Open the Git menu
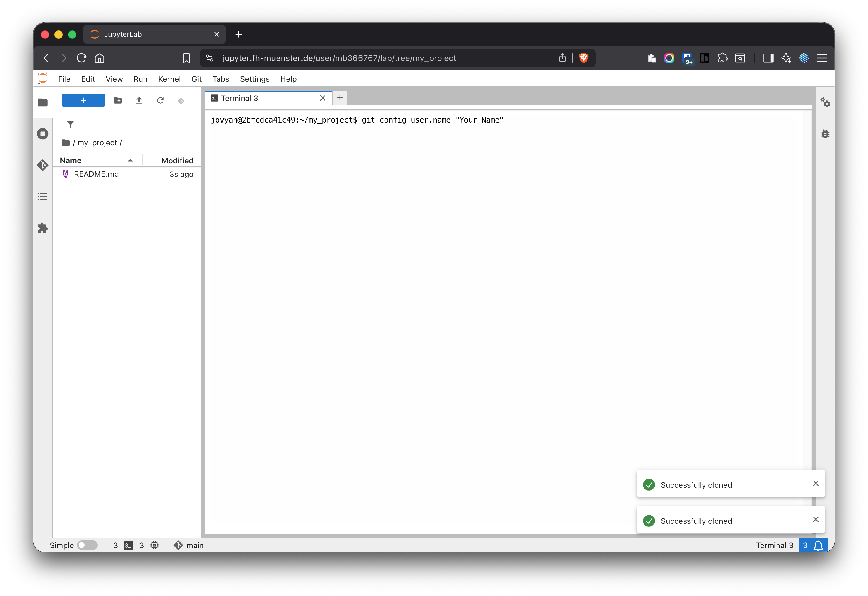The width and height of the screenshot is (868, 596). pos(197,79)
